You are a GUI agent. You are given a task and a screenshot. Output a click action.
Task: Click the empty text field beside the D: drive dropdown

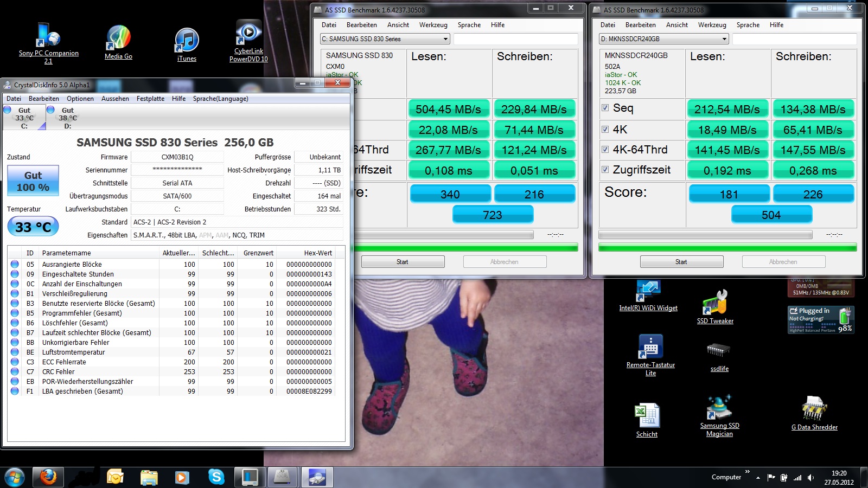pyautogui.click(x=794, y=39)
